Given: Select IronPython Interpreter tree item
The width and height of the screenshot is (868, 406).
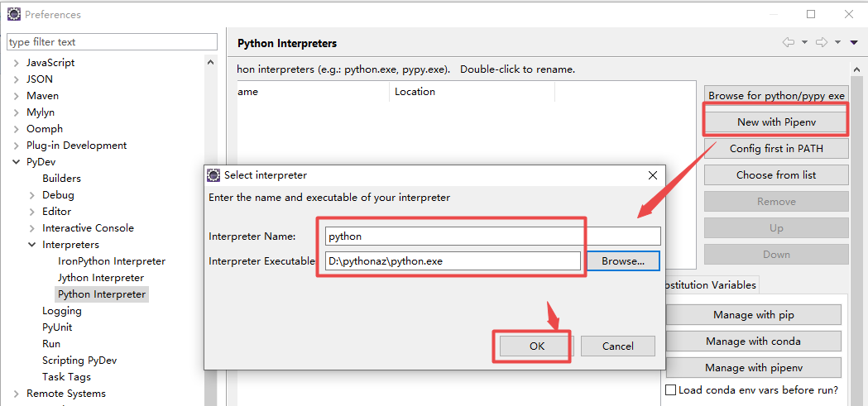Looking at the screenshot, I should (111, 261).
